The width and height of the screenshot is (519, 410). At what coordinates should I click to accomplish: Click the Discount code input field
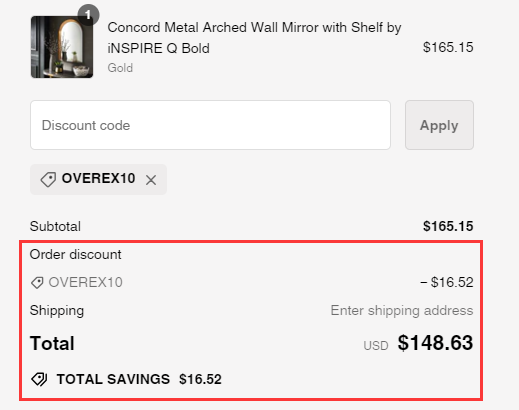tap(210, 125)
